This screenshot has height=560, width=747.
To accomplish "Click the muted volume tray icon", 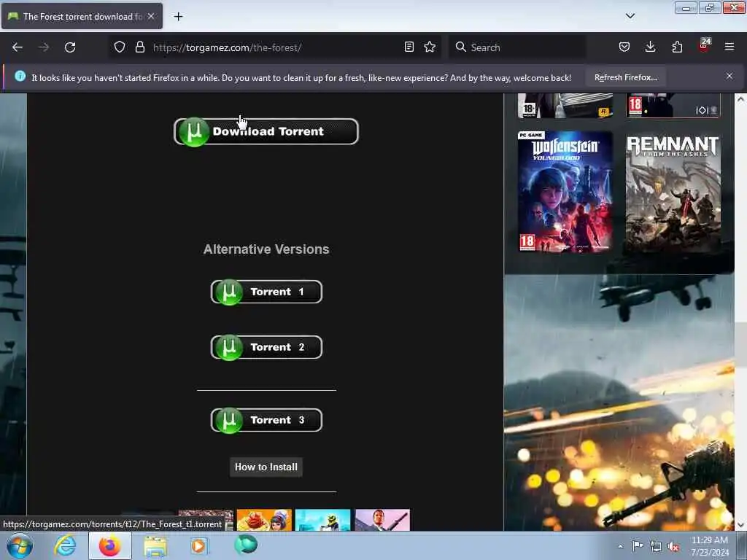I will point(673,546).
